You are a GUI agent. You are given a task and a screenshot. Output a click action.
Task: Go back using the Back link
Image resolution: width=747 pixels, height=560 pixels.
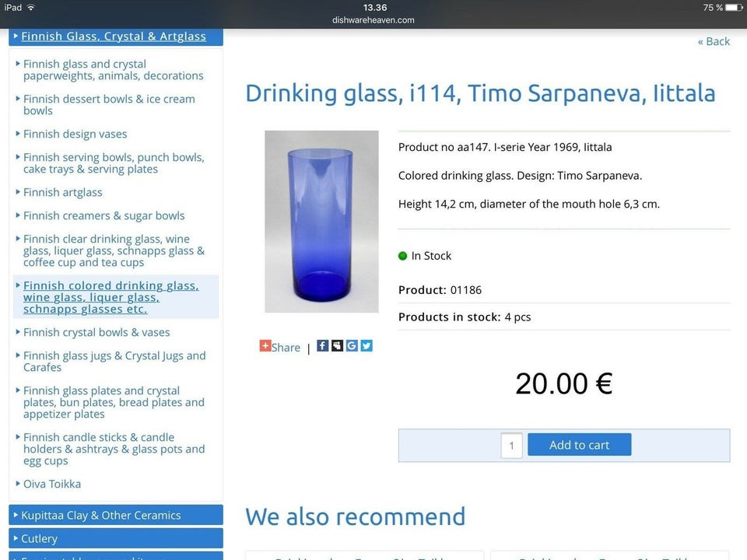click(714, 41)
